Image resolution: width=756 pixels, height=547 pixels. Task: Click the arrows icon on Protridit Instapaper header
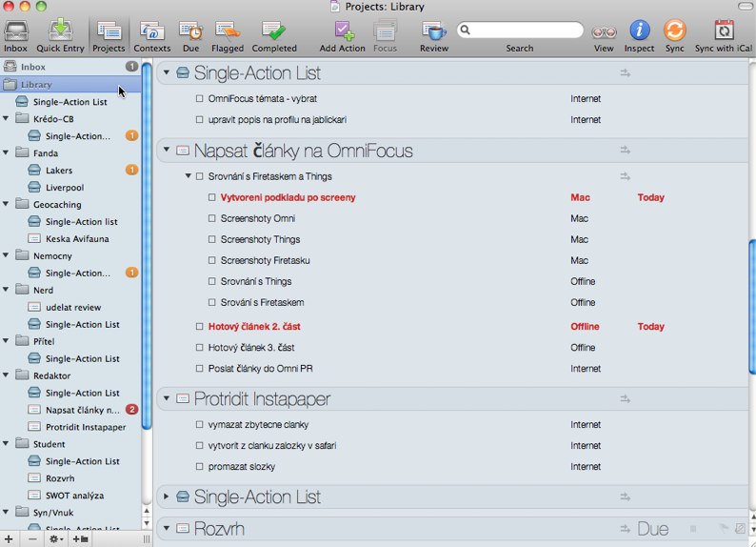tap(626, 399)
